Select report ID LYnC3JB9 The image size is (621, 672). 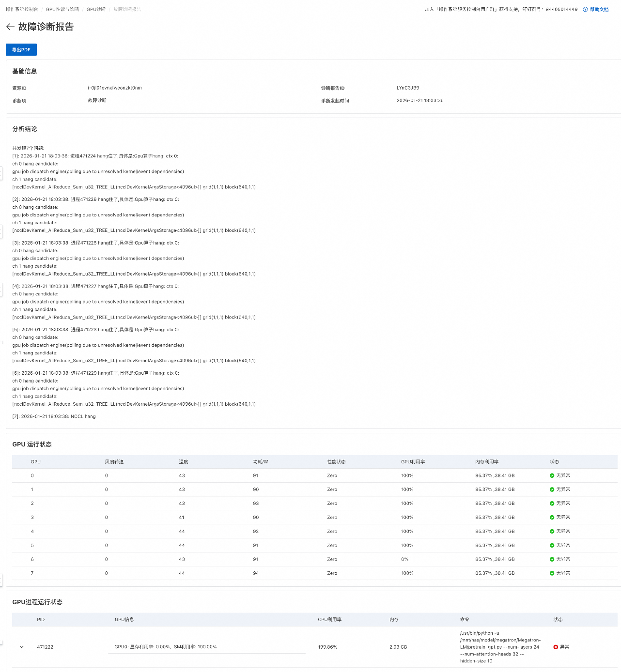coord(408,88)
